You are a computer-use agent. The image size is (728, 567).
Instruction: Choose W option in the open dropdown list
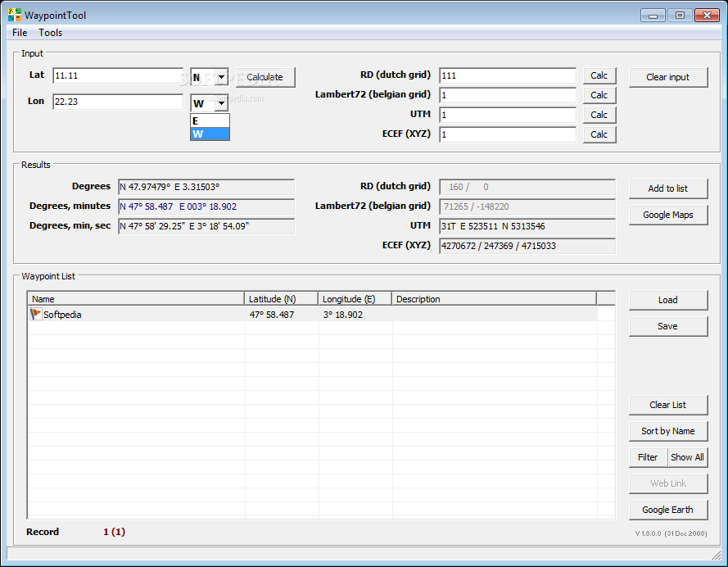pos(210,134)
